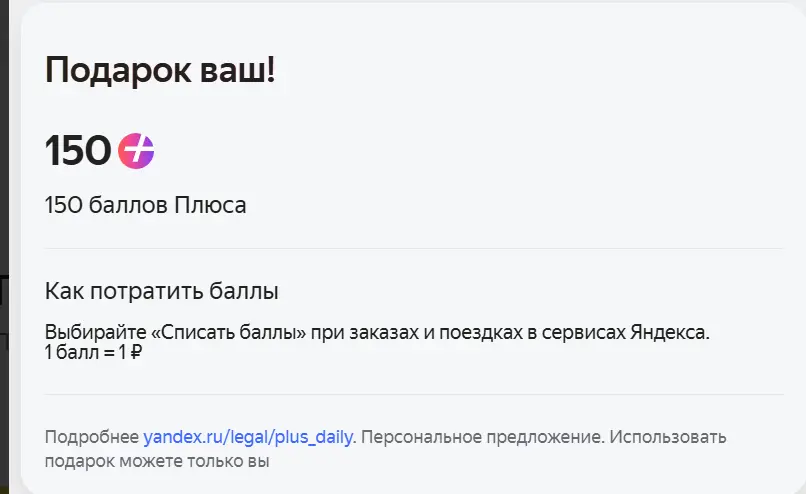Open the yandex.ru/legal/plus_daily link
This screenshot has width=806, height=494.
click(x=248, y=437)
